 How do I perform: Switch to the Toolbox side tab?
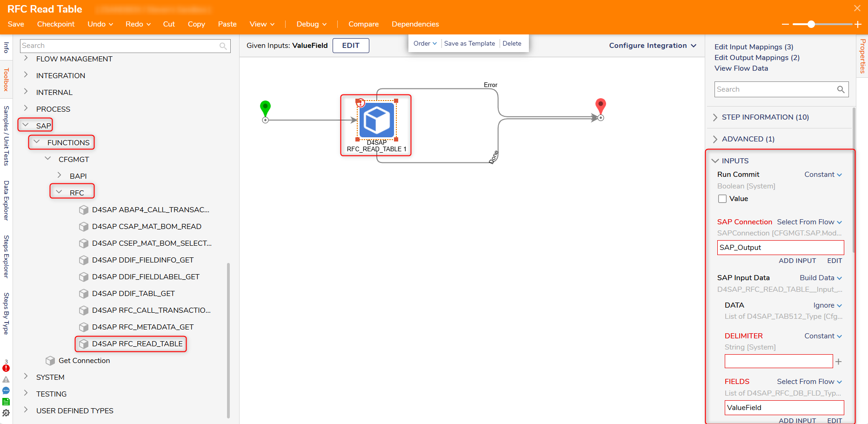coord(6,80)
